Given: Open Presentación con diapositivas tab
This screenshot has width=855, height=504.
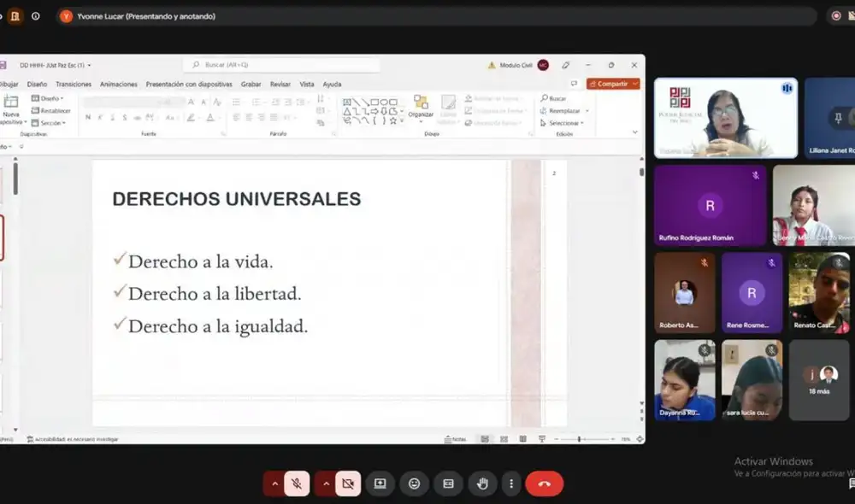Looking at the screenshot, I should (189, 85).
